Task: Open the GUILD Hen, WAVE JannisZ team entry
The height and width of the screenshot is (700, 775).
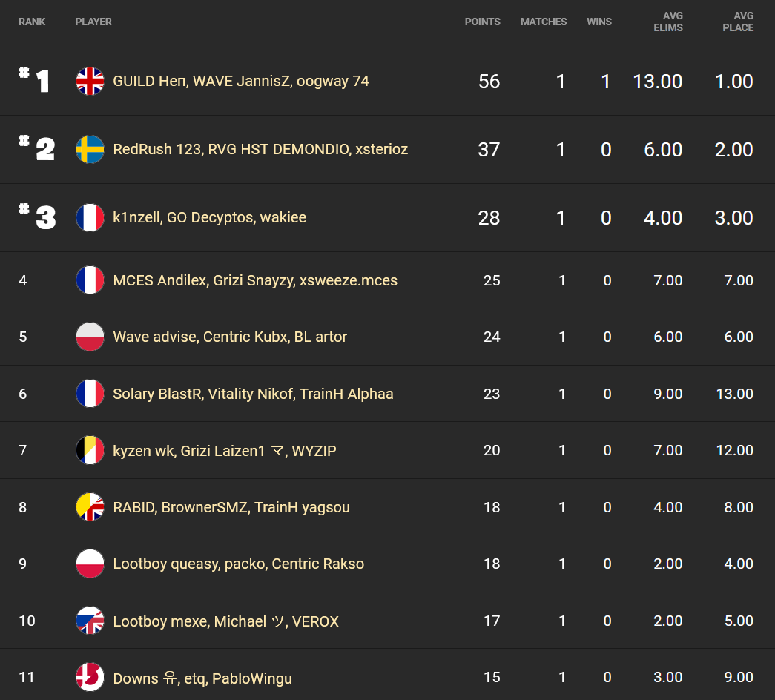Action: coord(240,82)
